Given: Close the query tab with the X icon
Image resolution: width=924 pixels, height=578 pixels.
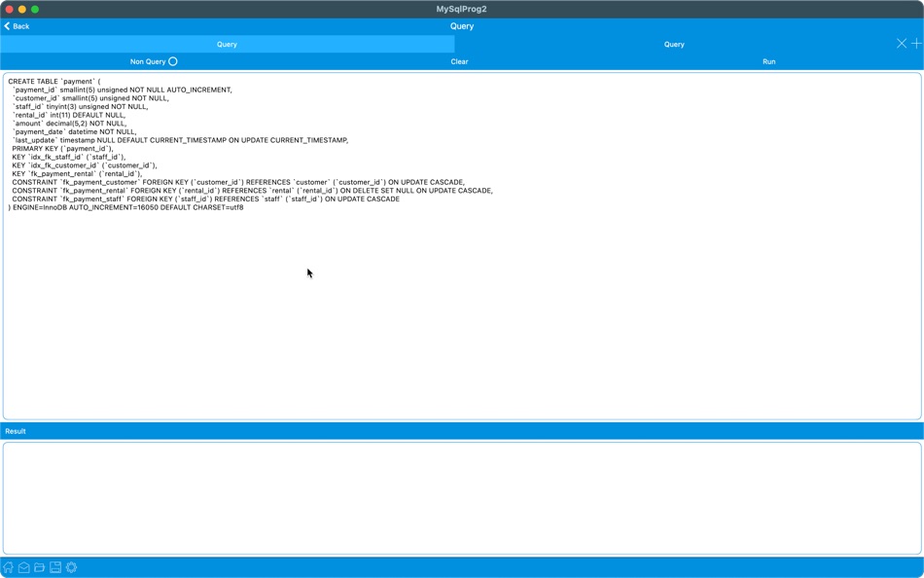Looking at the screenshot, I should (902, 43).
